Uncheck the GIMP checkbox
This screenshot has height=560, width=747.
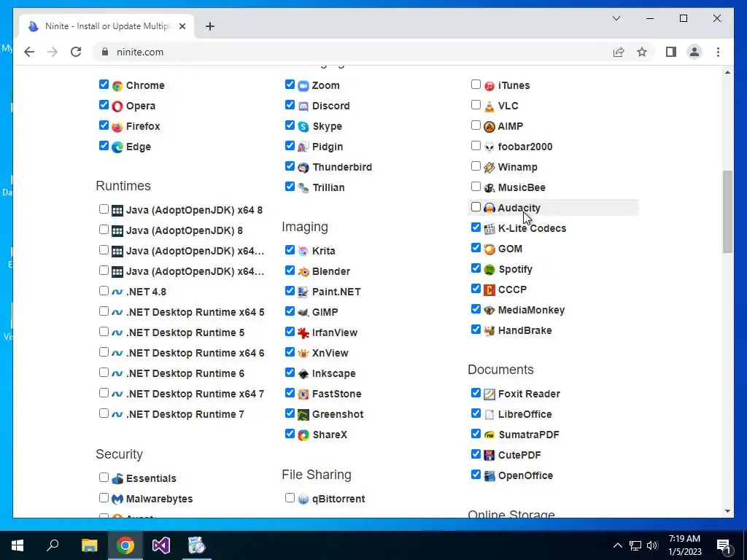[290, 311]
